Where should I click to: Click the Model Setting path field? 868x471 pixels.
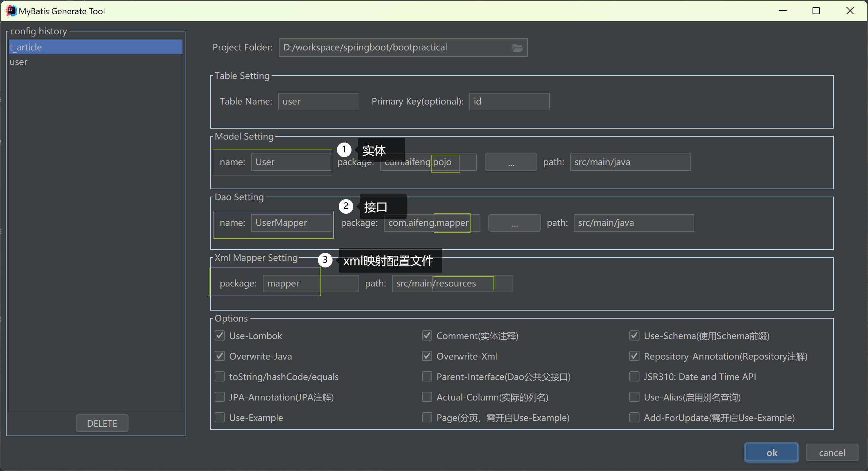(630, 162)
